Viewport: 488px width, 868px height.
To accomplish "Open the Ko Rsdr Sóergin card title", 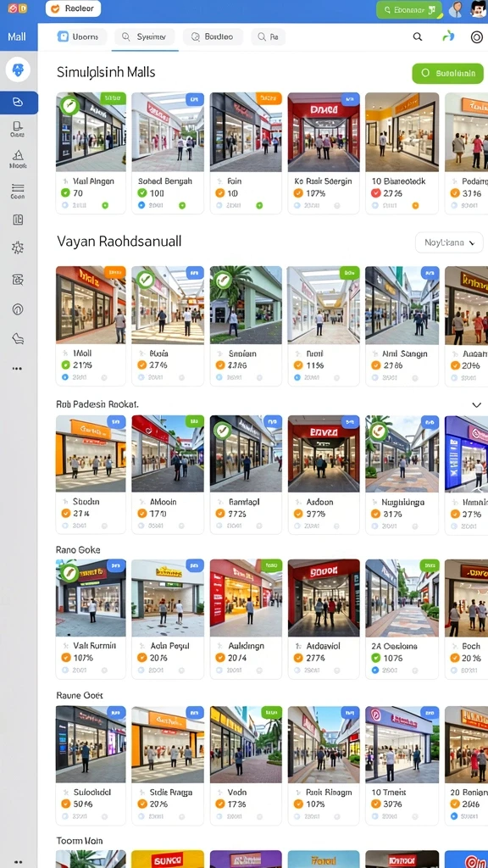I will click(x=324, y=181).
